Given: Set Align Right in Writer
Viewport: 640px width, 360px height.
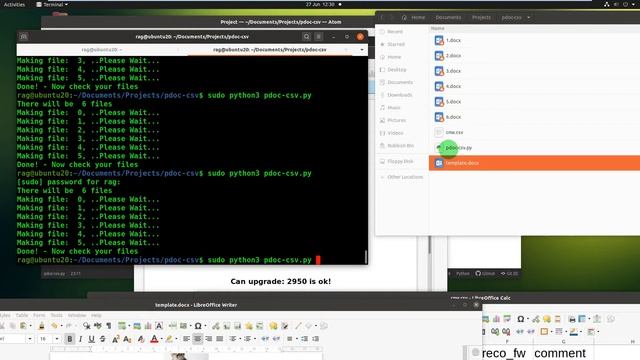Looking at the screenshot, I should pos(209,339).
